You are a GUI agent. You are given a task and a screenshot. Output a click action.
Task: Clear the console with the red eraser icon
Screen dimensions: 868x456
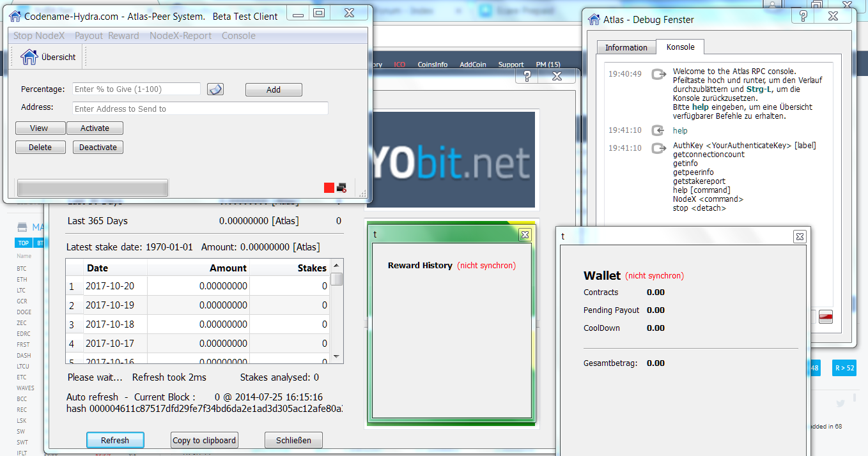pyautogui.click(x=826, y=317)
